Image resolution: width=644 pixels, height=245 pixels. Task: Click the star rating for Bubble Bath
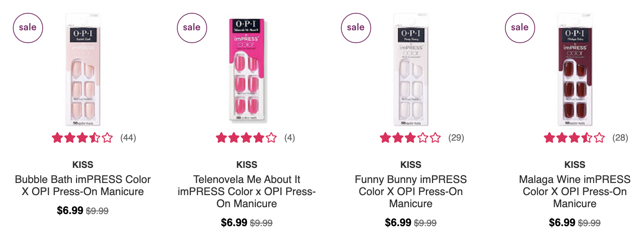82,138
